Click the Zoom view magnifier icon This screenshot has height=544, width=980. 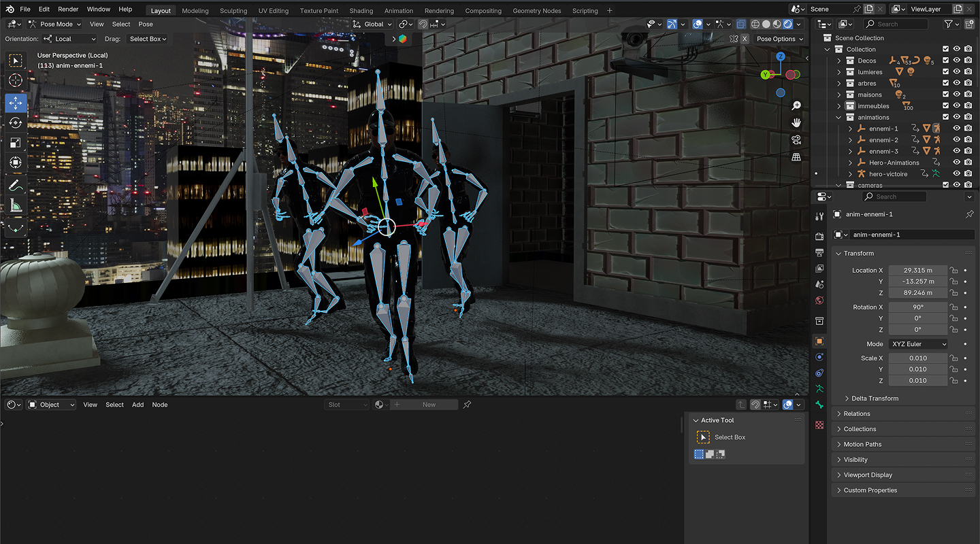[796, 106]
